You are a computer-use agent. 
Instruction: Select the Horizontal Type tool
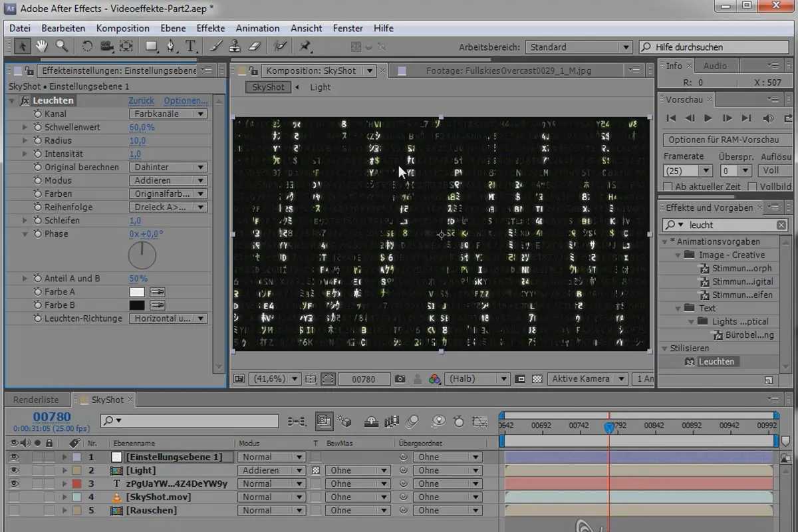click(x=191, y=46)
